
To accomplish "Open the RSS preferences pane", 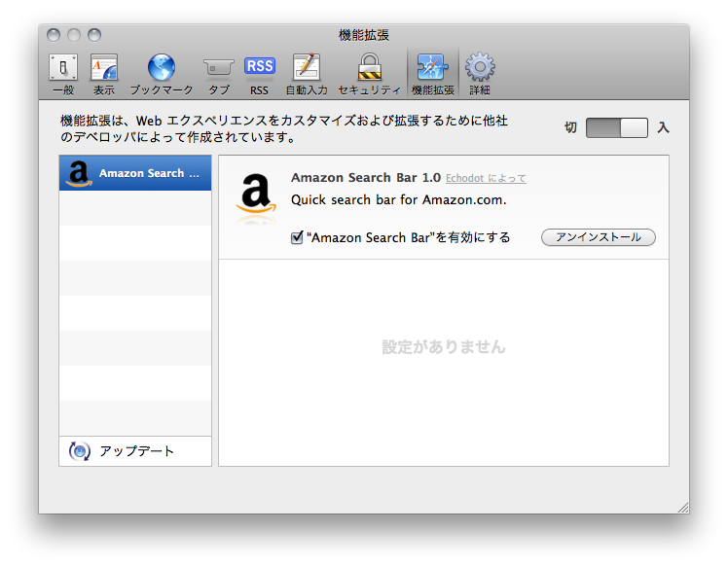I will point(260,74).
